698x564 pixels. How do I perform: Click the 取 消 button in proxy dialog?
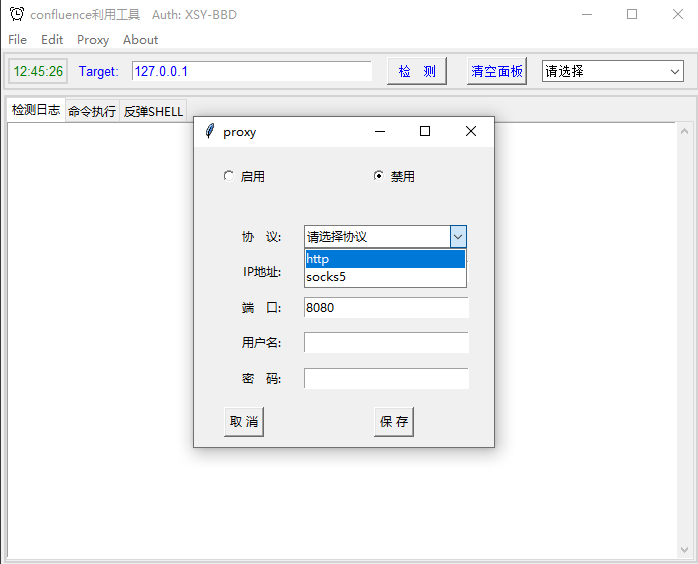click(244, 422)
